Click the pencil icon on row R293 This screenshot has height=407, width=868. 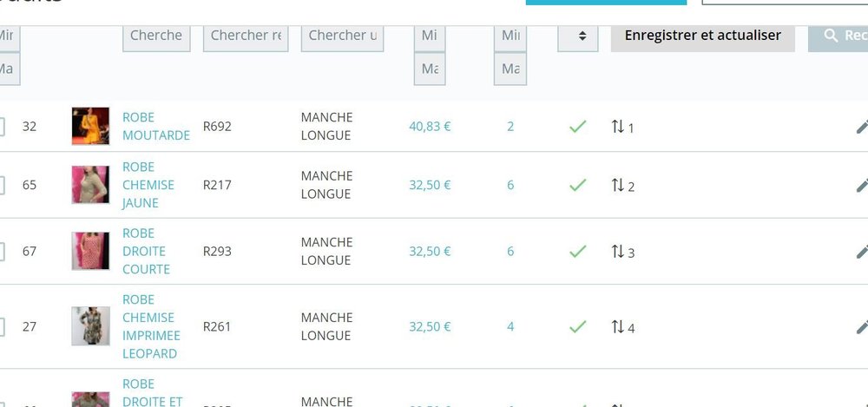coord(862,252)
